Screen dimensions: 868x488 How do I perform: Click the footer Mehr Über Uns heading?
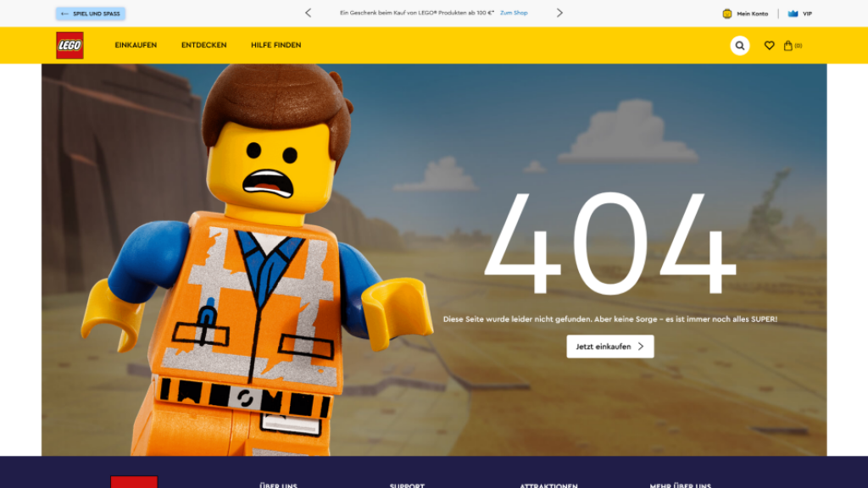pyautogui.click(x=681, y=485)
